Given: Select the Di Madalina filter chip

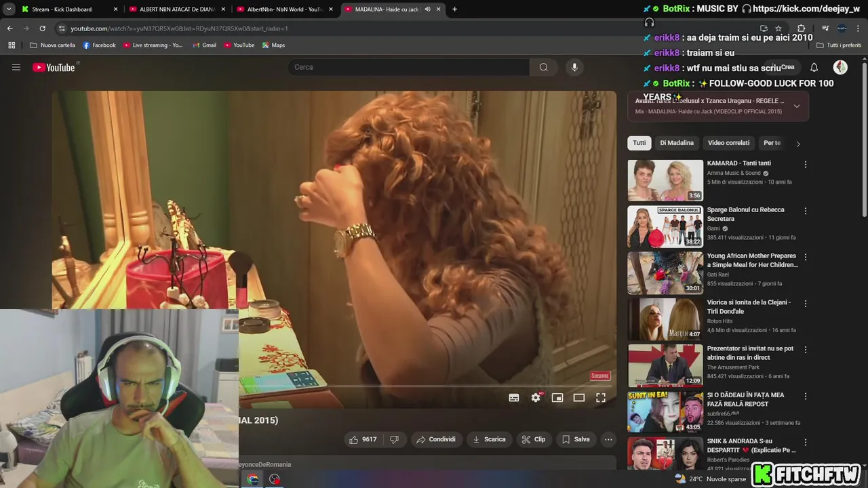Looking at the screenshot, I should 677,143.
